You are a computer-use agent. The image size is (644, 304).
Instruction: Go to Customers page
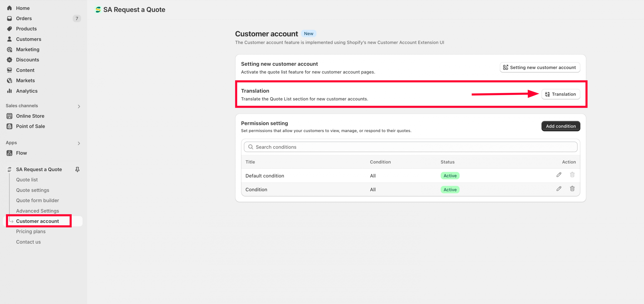pos(29,39)
